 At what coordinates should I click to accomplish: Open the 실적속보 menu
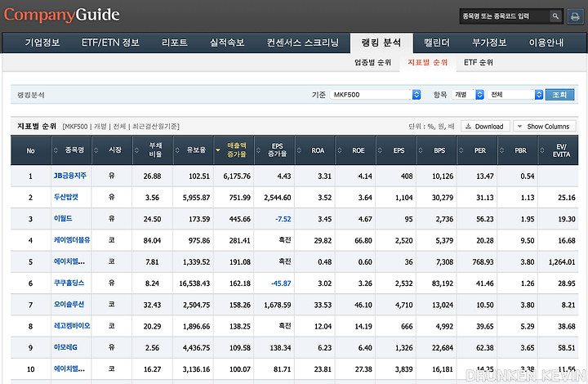tap(227, 42)
